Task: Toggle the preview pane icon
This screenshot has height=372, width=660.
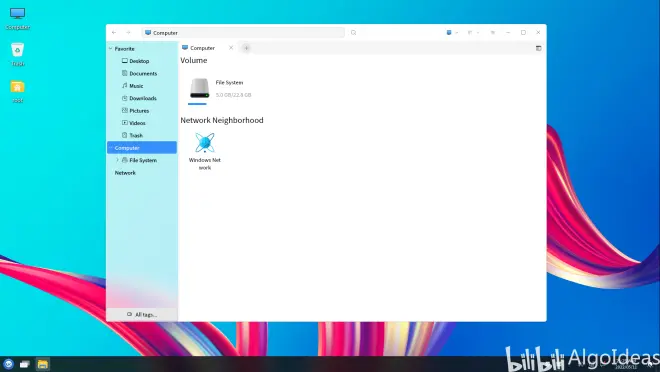Action: point(538,48)
